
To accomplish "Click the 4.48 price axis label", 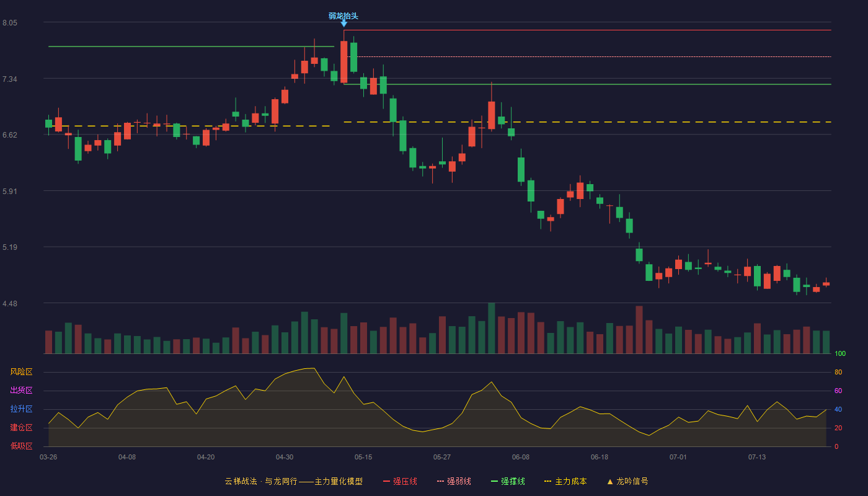I will pyautogui.click(x=10, y=304).
